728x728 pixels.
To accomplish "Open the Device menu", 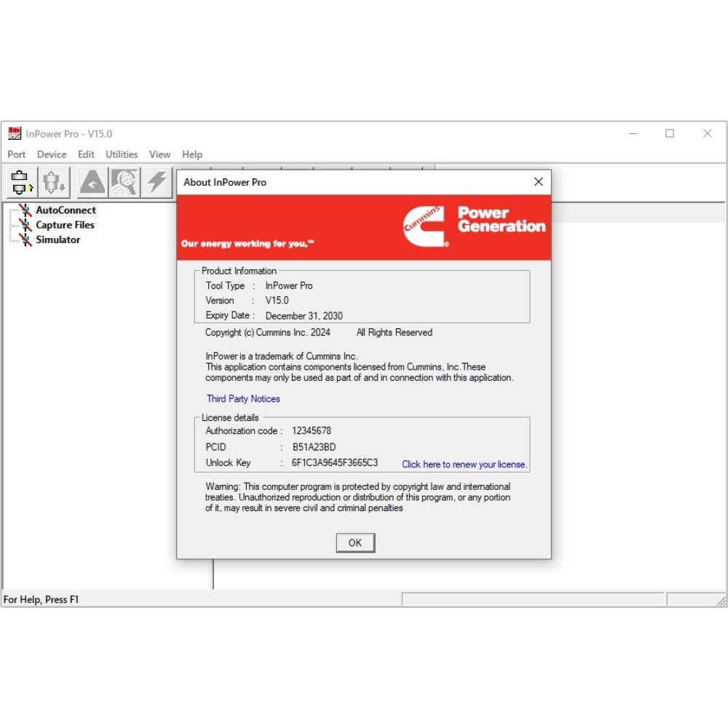I will pos(52,154).
